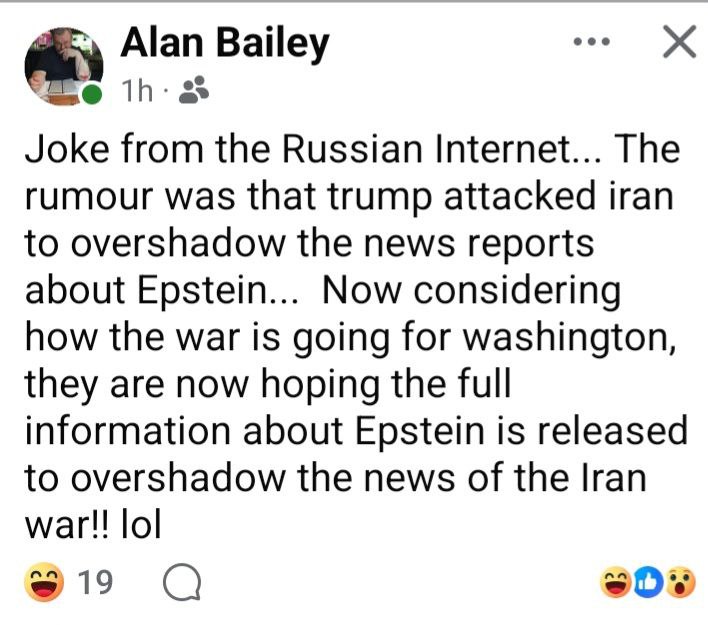Click the green online status dot
Screen dimensions: 708x625
[x=93, y=96]
